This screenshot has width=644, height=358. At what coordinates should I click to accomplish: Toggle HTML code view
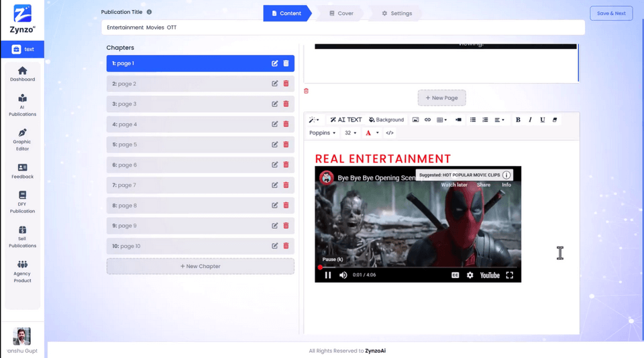390,133
